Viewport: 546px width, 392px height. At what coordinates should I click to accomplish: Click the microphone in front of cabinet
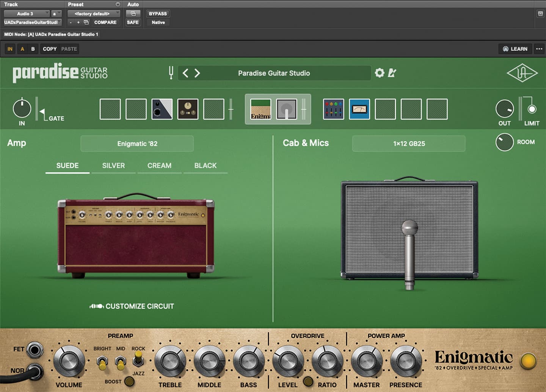(x=409, y=255)
